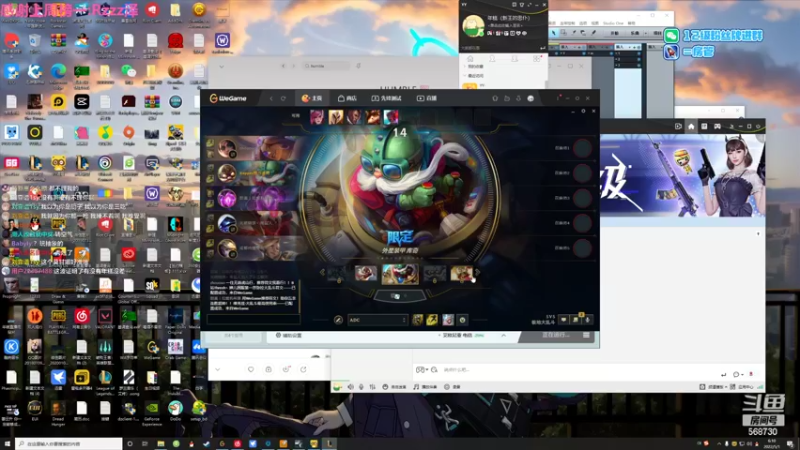The width and height of the screenshot is (800, 450).
Task: Click Windows taskbar search box
Action: 68,444
